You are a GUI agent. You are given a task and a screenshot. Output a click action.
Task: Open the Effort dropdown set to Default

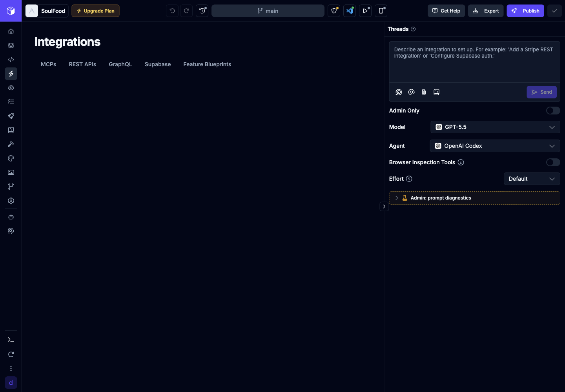(x=532, y=179)
